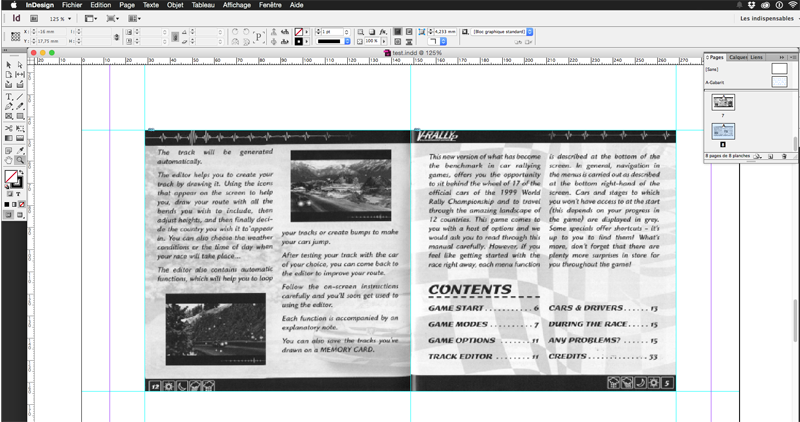
Task: Select the Page tool
Action: 9,75
